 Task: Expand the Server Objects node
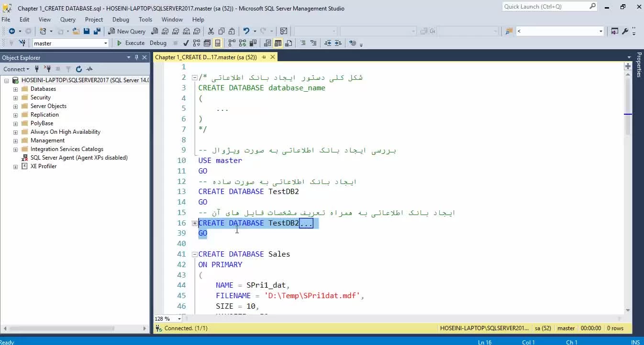(15, 107)
